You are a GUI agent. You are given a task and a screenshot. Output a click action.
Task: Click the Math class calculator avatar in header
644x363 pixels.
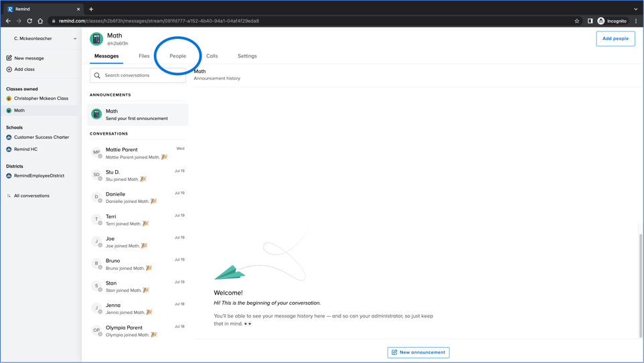(96, 39)
